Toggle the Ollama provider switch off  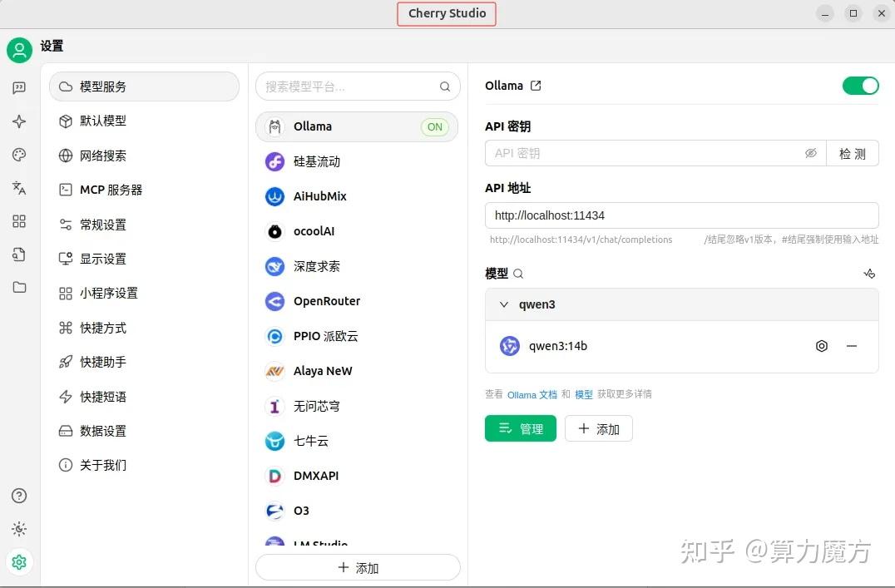coord(861,85)
